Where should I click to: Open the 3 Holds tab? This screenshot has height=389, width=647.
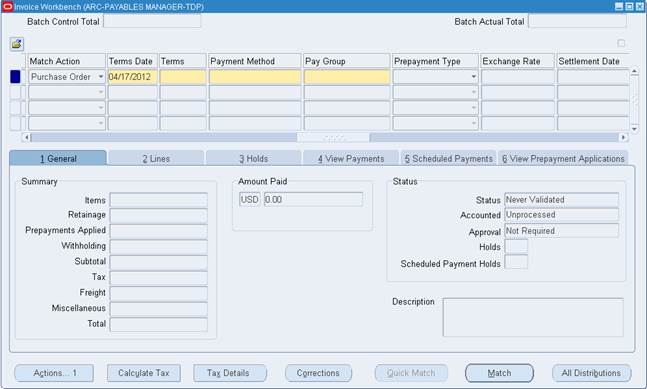tap(253, 158)
